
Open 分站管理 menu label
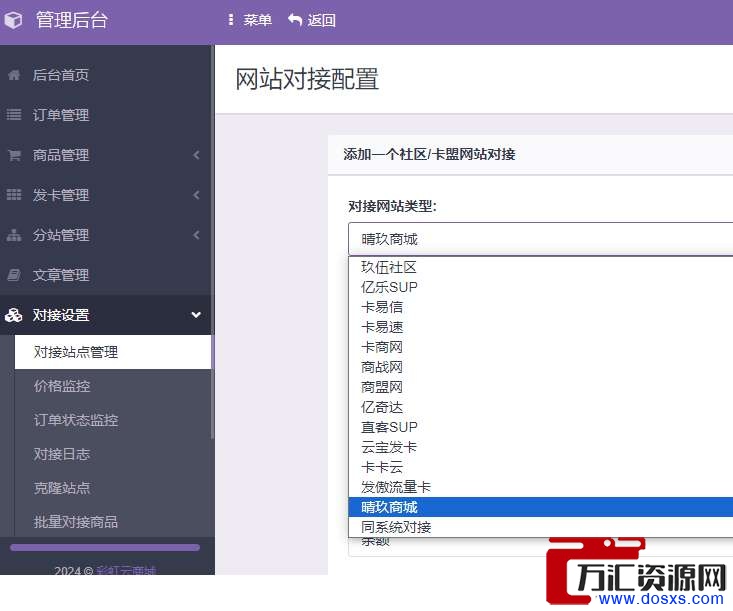61,235
